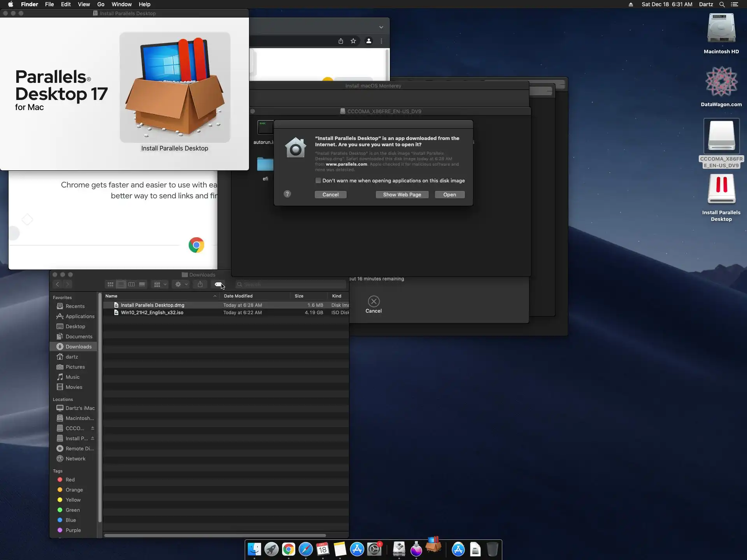Switch Finder to gallery view
Viewport: 747px width, 560px height.
click(x=142, y=284)
